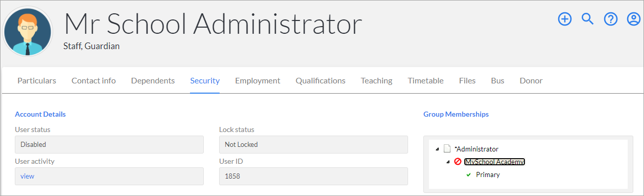The height and width of the screenshot is (196, 644).
Task: Click the view link under User activity
Action: coord(27,176)
